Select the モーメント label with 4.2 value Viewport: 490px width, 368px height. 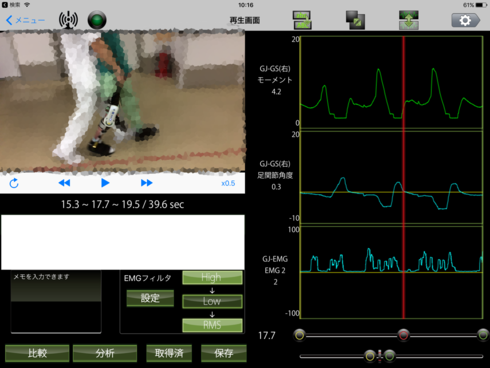pos(275,80)
